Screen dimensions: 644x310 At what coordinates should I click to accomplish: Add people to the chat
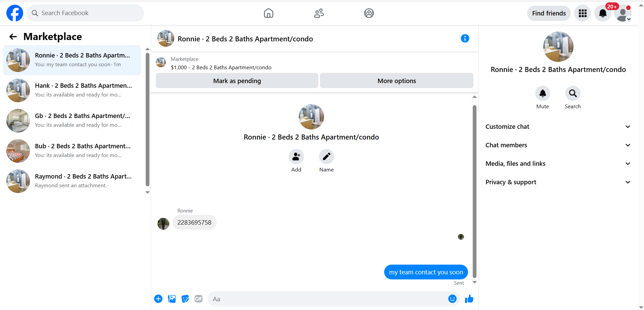pyautogui.click(x=296, y=157)
